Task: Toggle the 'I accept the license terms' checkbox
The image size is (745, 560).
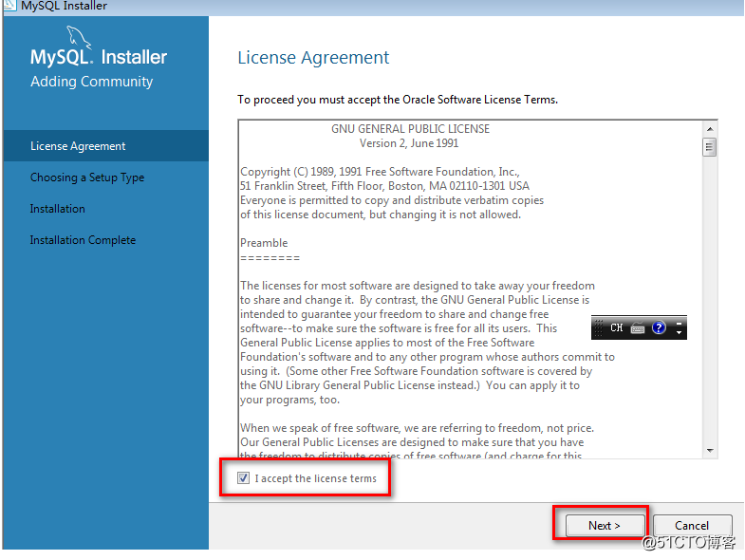Action: pos(243,477)
